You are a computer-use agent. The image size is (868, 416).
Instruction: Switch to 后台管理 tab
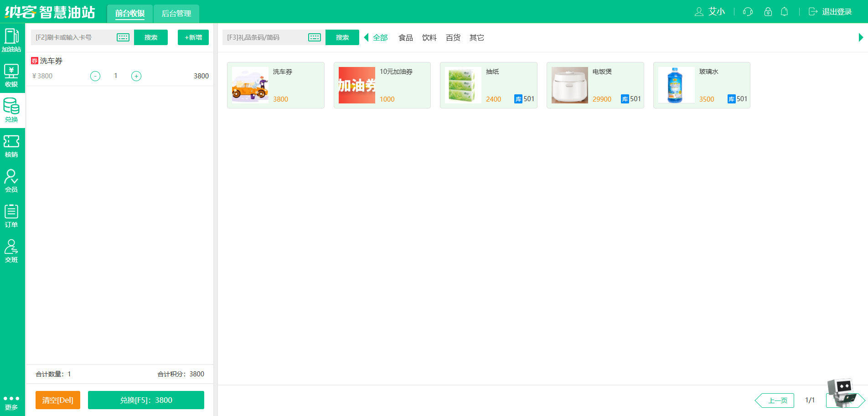click(176, 14)
